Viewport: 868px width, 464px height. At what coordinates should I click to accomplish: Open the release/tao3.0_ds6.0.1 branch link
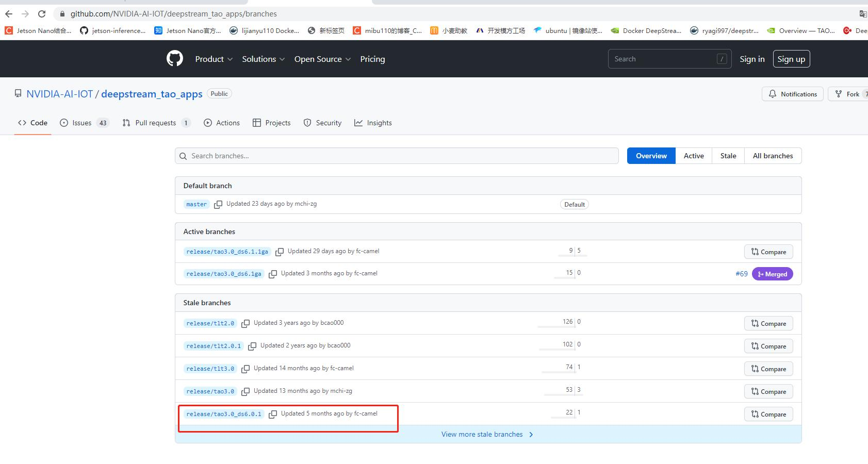point(224,414)
